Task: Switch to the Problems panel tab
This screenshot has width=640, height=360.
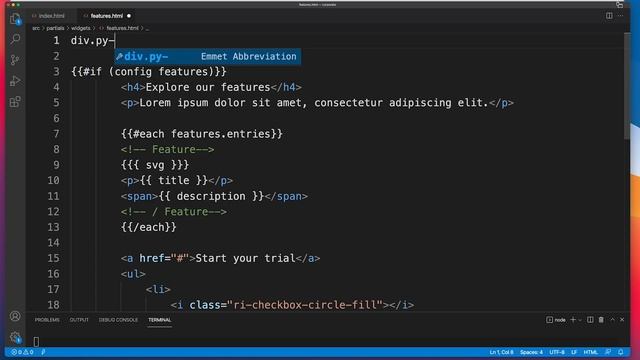Action: point(47,320)
